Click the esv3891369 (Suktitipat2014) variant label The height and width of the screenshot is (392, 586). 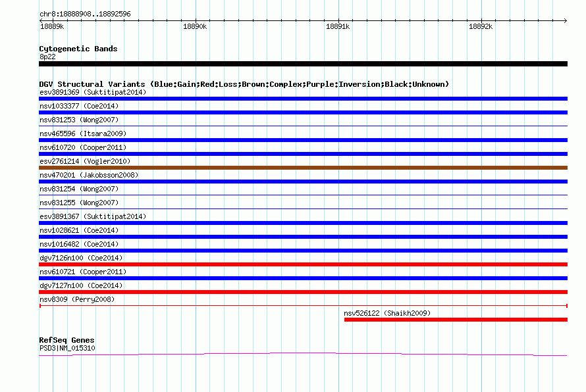(93, 92)
